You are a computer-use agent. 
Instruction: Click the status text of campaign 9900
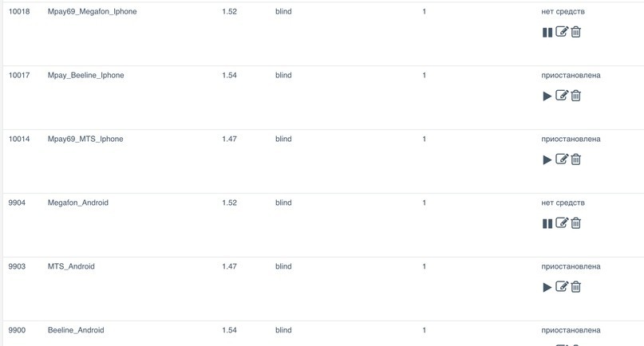pos(571,330)
